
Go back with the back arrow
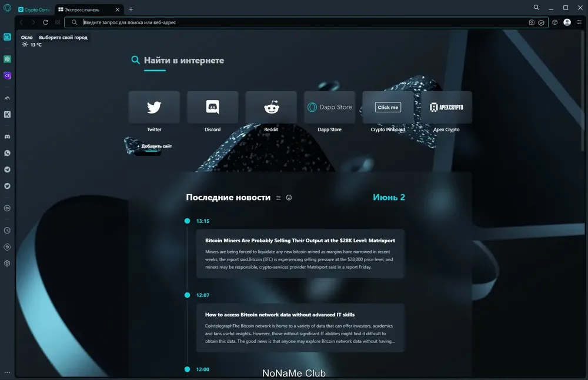(x=21, y=22)
